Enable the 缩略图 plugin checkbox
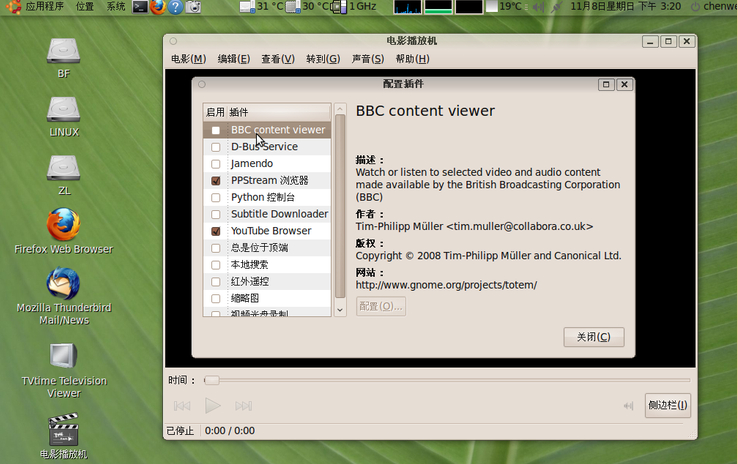This screenshot has width=738, height=464. 216,299
